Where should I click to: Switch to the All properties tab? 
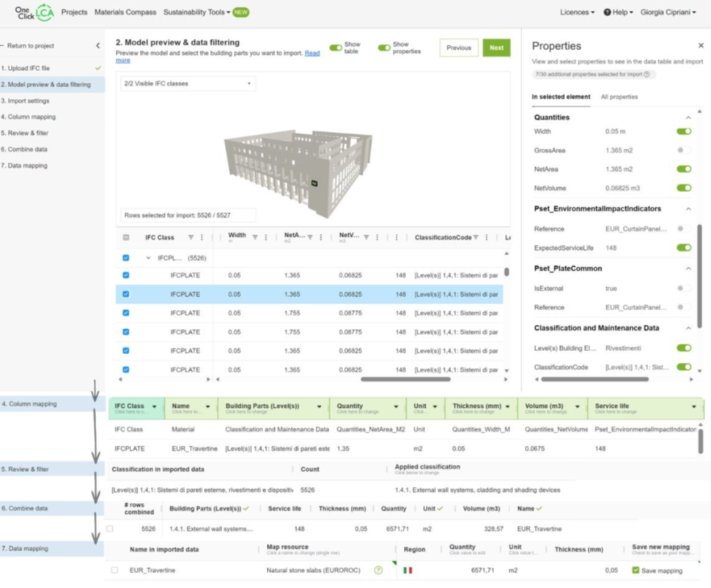pyautogui.click(x=619, y=97)
